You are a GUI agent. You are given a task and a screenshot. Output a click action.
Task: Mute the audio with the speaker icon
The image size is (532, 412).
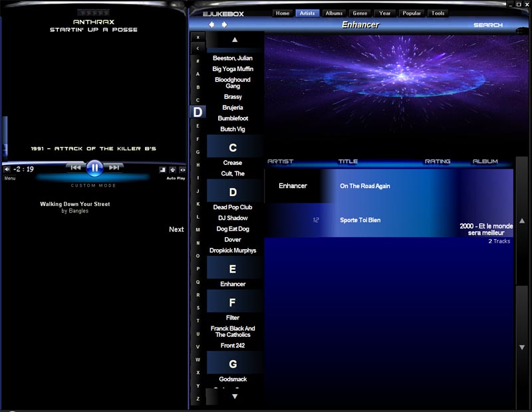pos(7,169)
